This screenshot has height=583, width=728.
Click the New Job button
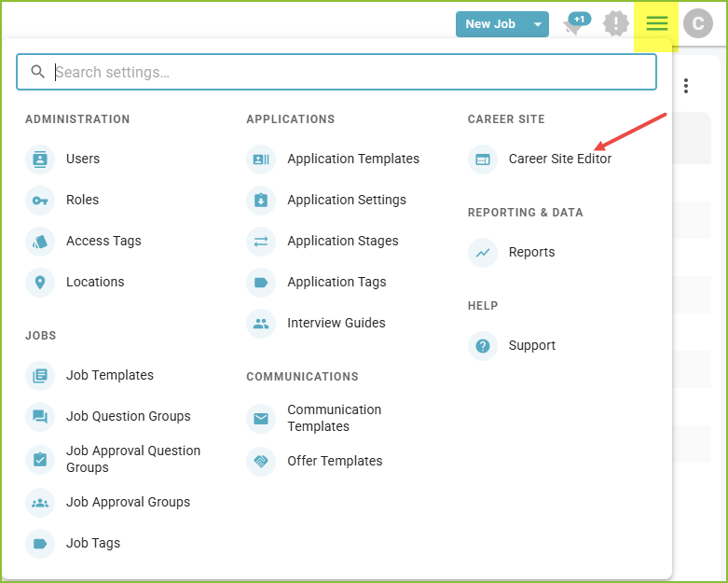490,24
